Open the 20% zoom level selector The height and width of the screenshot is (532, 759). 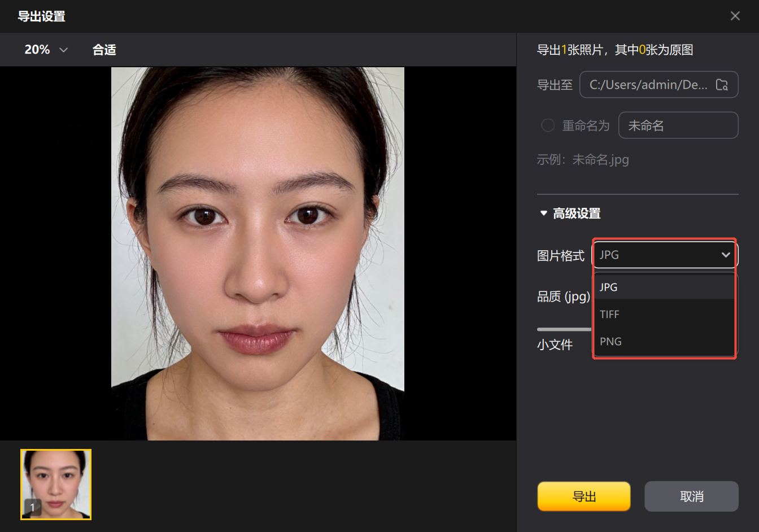[x=45, y=50]
